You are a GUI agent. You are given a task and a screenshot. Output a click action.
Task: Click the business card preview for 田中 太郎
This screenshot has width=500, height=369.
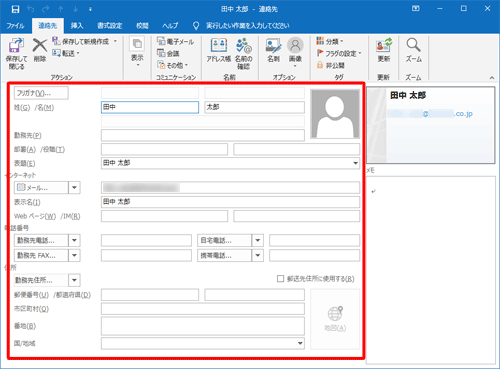(x=431, y=125)
